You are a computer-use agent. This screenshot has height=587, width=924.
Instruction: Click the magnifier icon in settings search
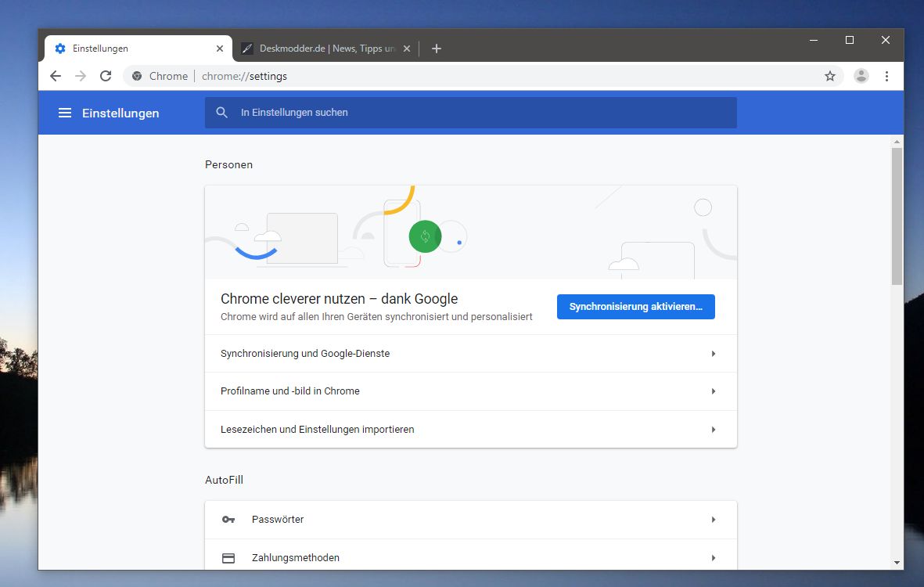coord(221,112)
